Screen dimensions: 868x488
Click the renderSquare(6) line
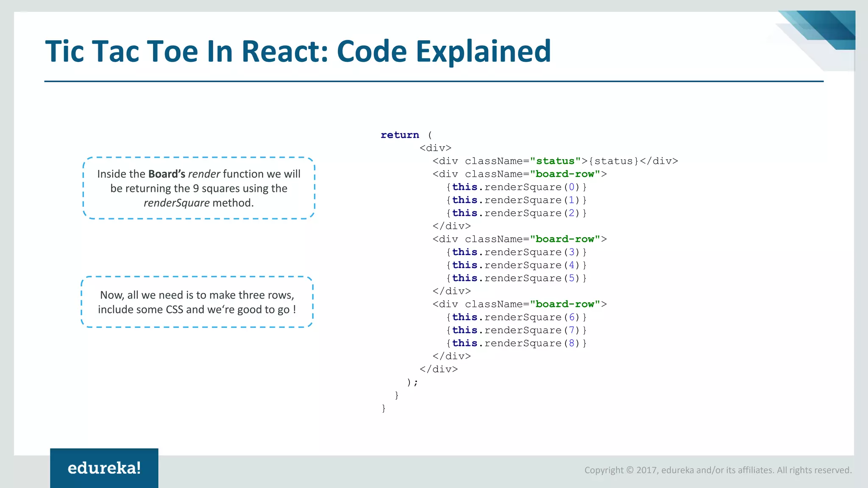[x=516, y=317]
